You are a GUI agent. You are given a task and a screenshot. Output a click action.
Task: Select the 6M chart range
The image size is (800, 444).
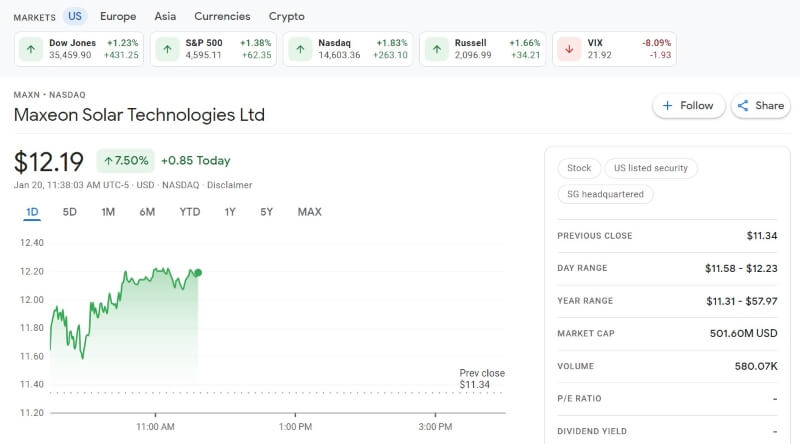click(x=147, y=212)
